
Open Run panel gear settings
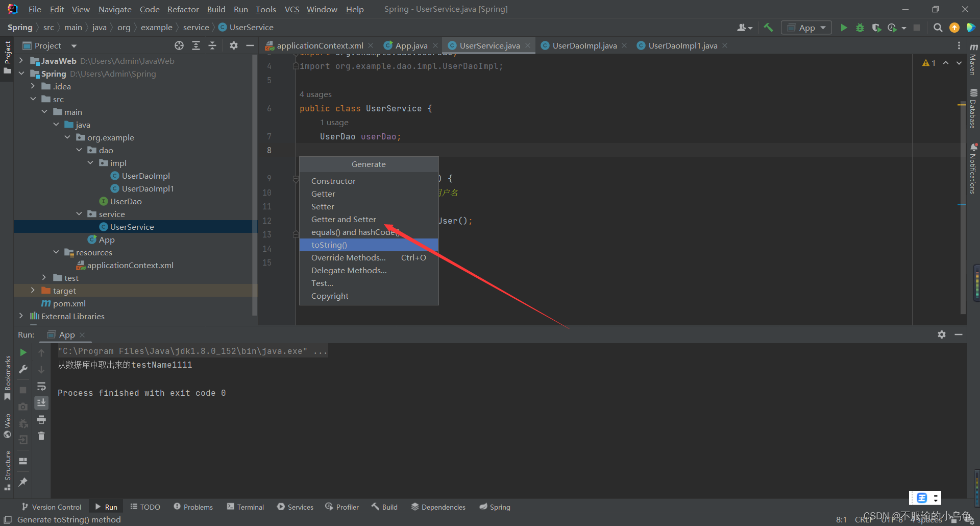[x=942, y=334]
